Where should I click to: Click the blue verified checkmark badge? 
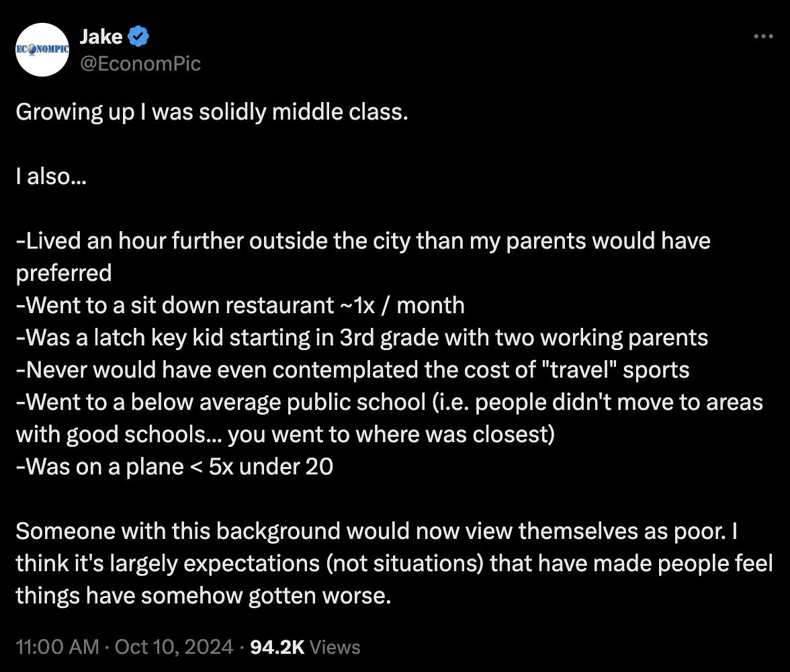pos(138,37)
